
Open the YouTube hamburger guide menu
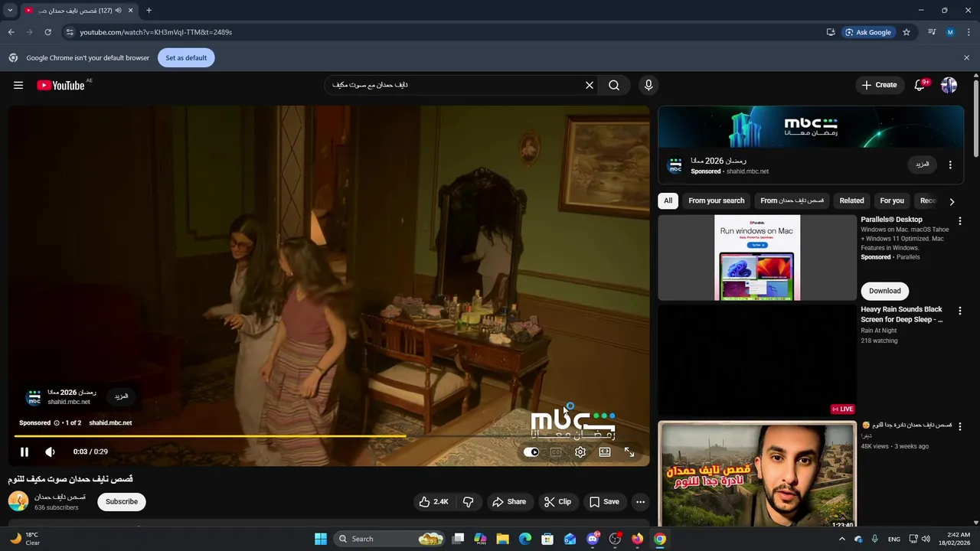(x=18, y=85)
